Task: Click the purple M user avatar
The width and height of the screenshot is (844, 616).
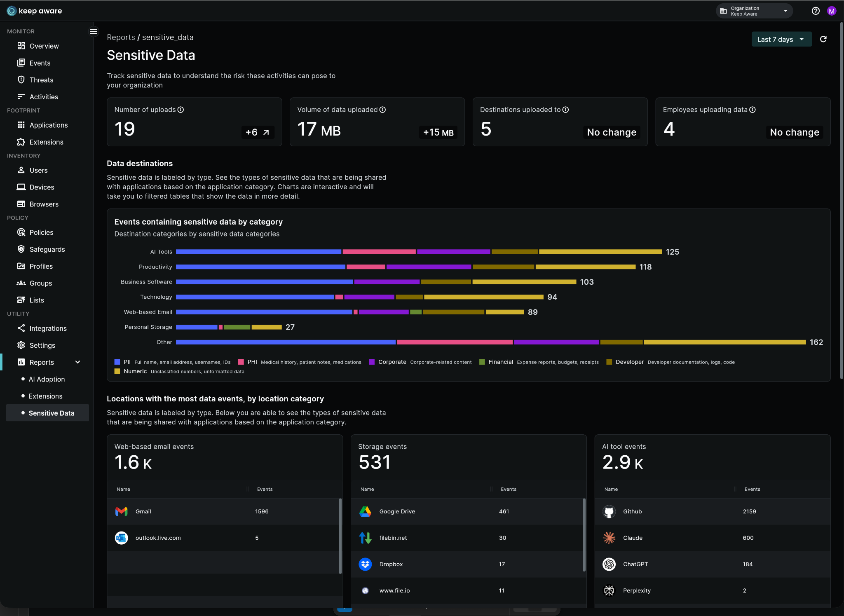Action: pyautogui.click(x=832, y=11)
